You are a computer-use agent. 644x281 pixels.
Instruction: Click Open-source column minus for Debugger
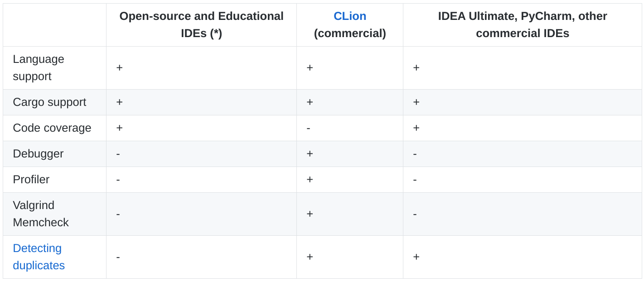pyautogui.click(x=118, y=154)
